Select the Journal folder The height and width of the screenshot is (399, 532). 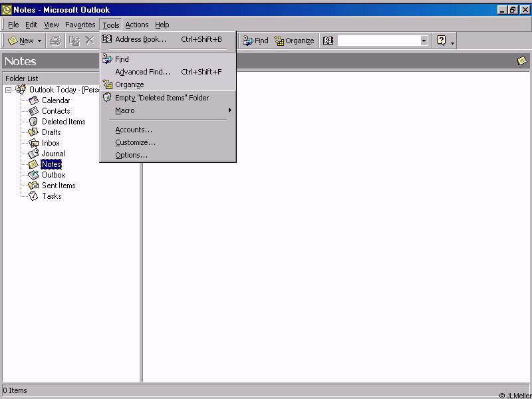pyautogui.click(x=53, y=154)
